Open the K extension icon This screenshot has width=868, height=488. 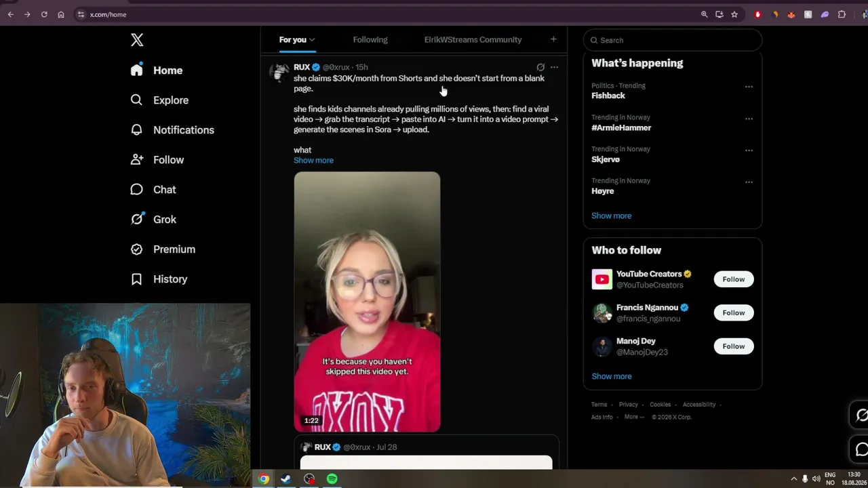point(808,14)
